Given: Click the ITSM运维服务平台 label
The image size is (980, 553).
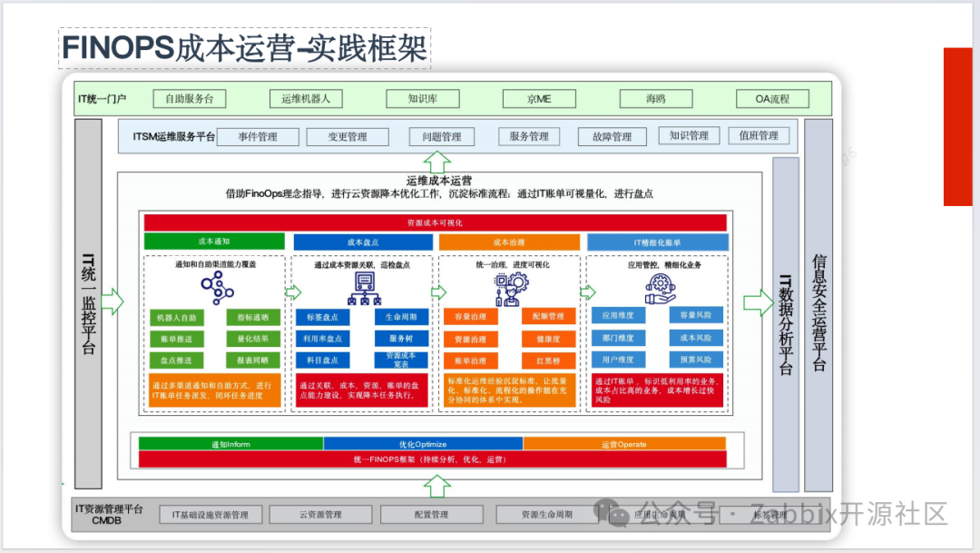Looking at the screenshot, I should coord(173,136).
